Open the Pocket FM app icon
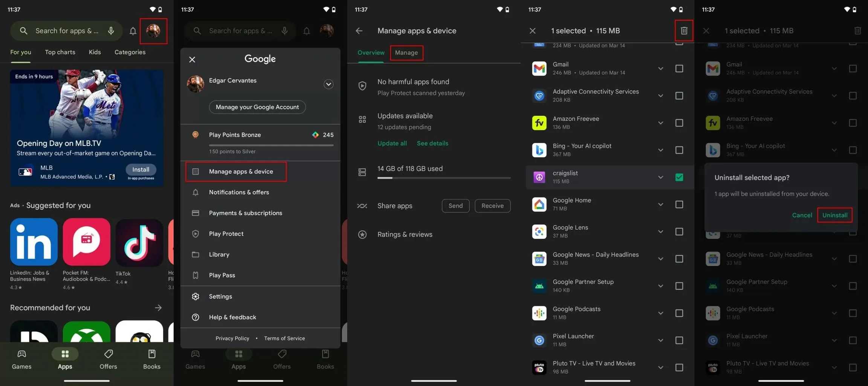This screenshot has height=386, width=868. tap(86, 242)
